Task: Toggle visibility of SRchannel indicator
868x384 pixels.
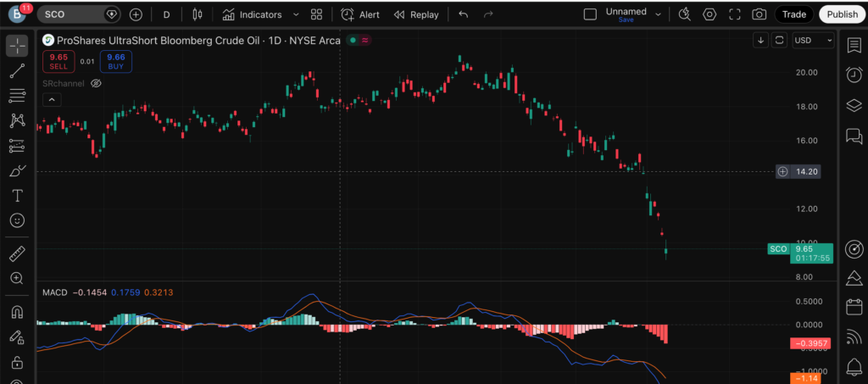Action: [x=97, y=83]
